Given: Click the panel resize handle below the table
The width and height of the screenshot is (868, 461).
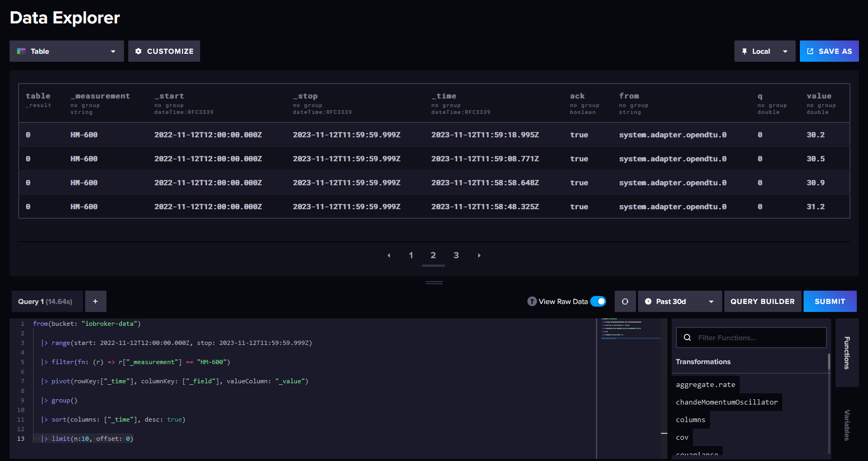Looking at the screenshot, I should (434, 283).
